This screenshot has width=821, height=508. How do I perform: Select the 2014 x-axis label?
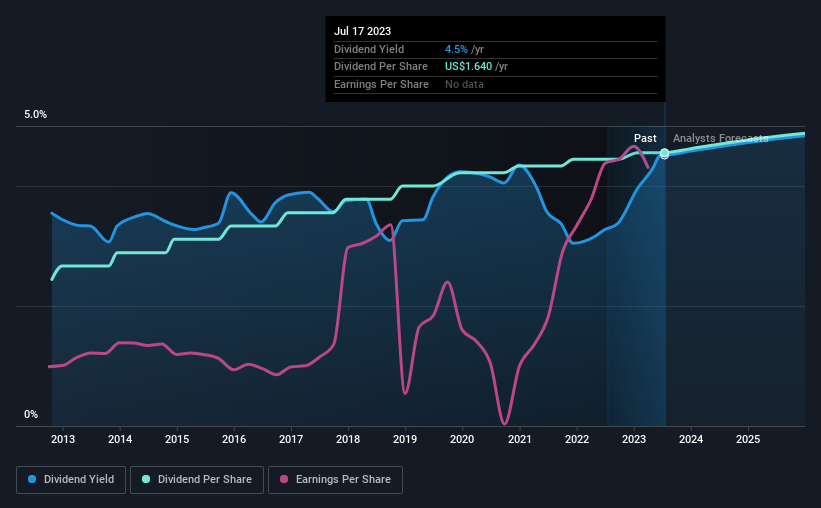tap(120, 439)
